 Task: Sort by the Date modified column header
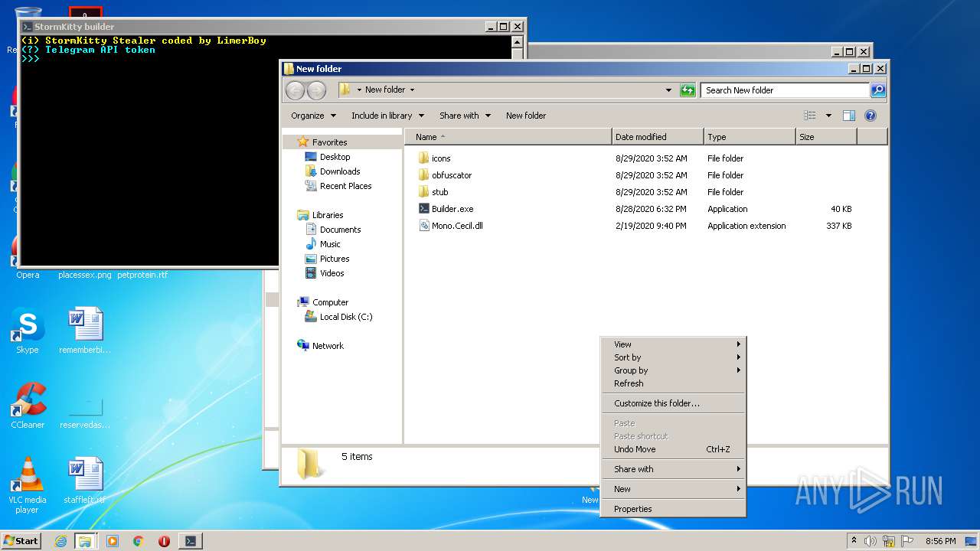pos(658,137)
